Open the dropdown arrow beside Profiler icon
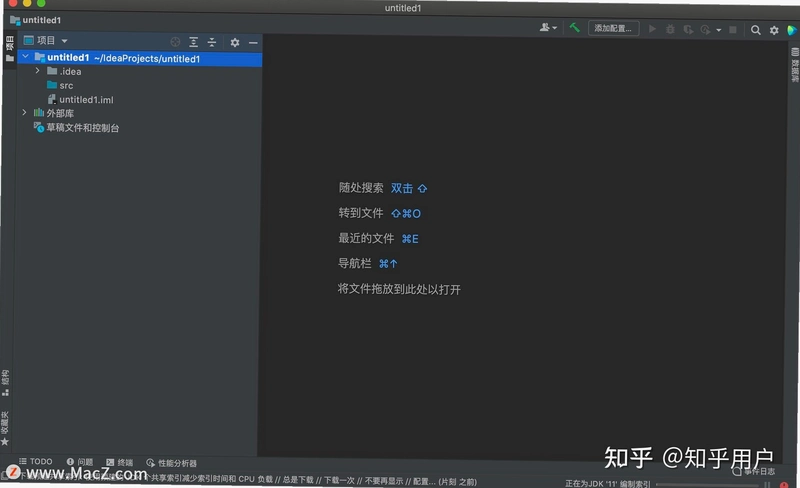Screen dimensions: 800x488 [718, 31]
